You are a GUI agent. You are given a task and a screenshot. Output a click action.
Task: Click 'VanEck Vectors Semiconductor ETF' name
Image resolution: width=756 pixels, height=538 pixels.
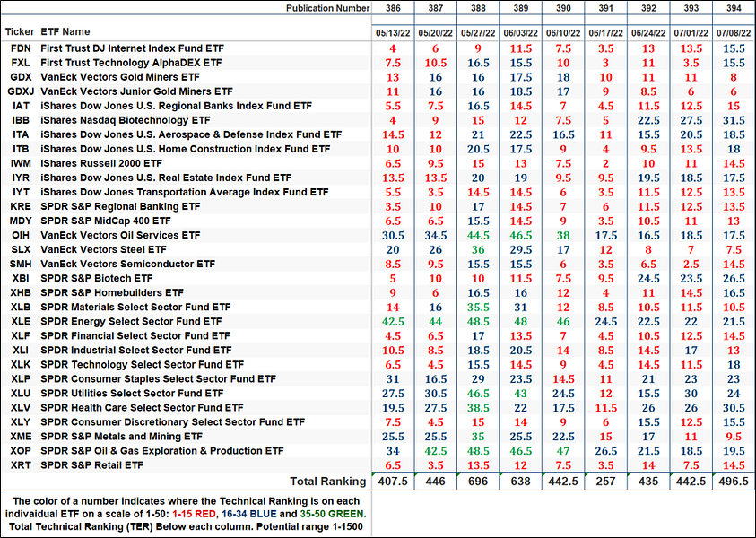(127, 265)
